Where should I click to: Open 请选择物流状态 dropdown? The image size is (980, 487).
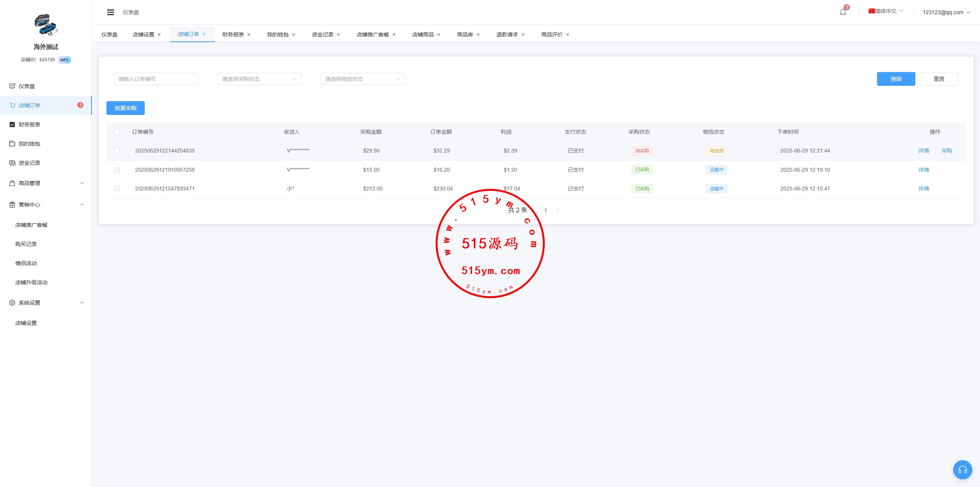[x=363, y=79]
